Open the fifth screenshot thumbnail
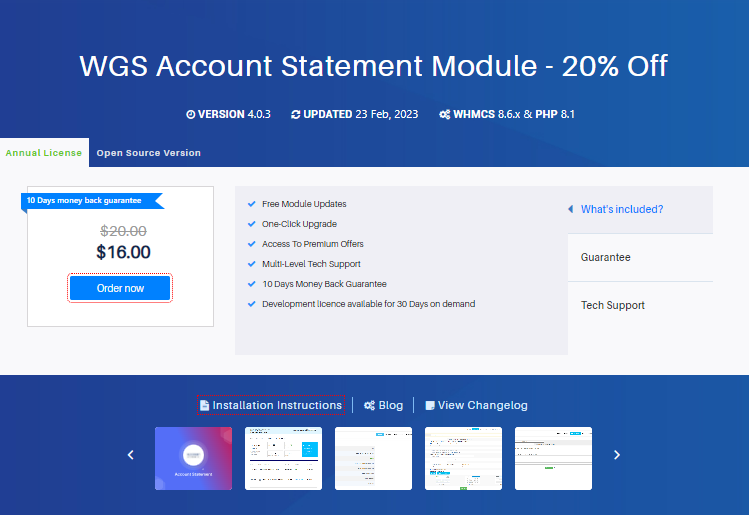 pyautogui.click(x=553, y=458)
